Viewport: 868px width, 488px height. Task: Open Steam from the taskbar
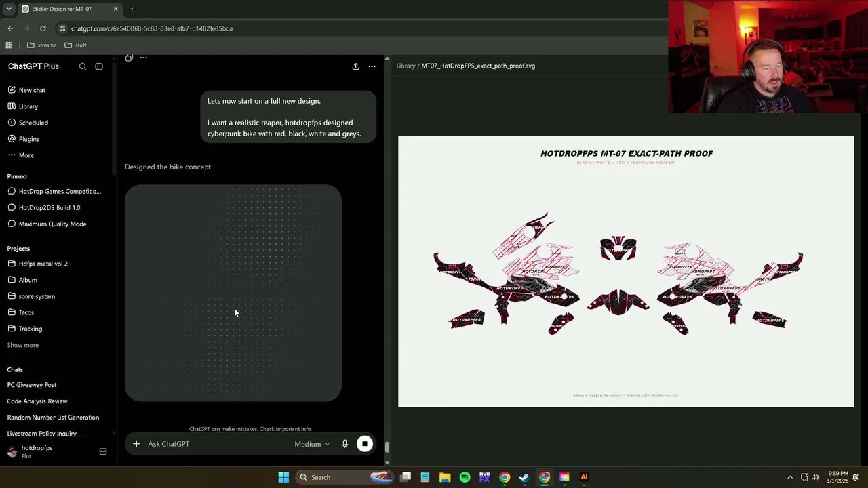click(x=524, y=477)
